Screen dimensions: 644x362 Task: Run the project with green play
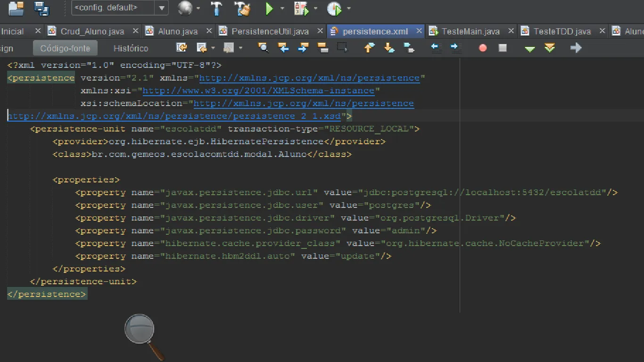(269, 8)
